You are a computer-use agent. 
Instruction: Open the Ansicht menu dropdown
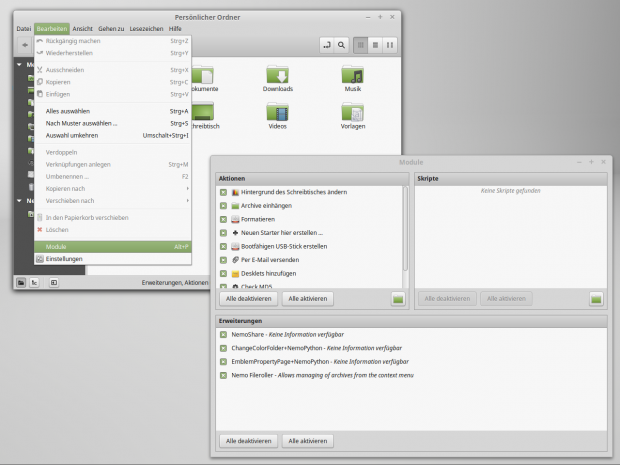[83, 29]
